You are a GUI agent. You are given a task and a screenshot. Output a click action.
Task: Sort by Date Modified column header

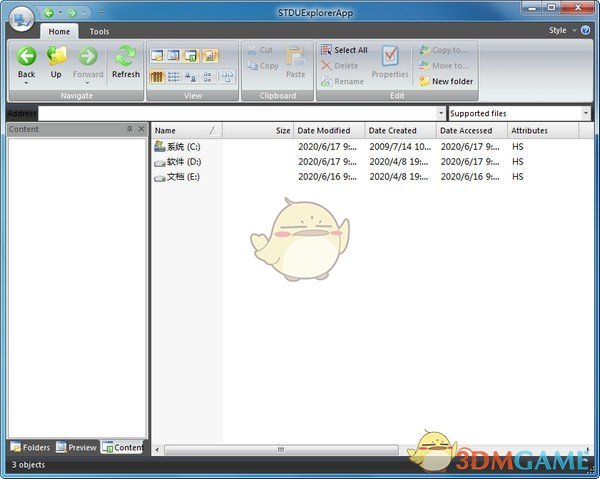pyautogui.click(x=329, y=130)
